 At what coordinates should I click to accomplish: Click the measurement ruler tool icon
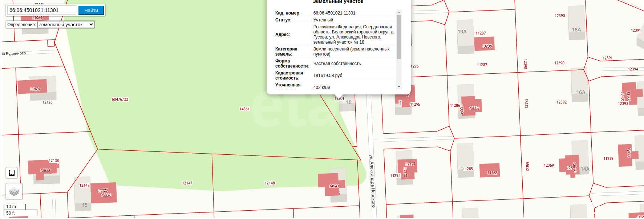[12, 173]
